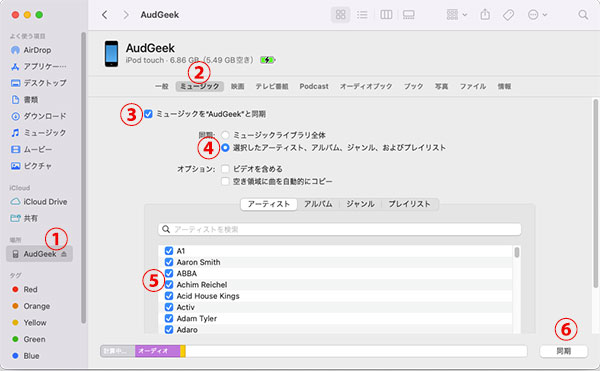
Task: Open AirDrop in the sidebar
Action: (37, 50)
